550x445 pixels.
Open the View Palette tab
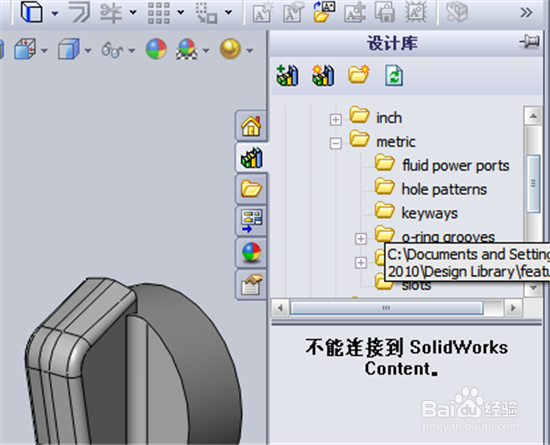click(251, 221)
